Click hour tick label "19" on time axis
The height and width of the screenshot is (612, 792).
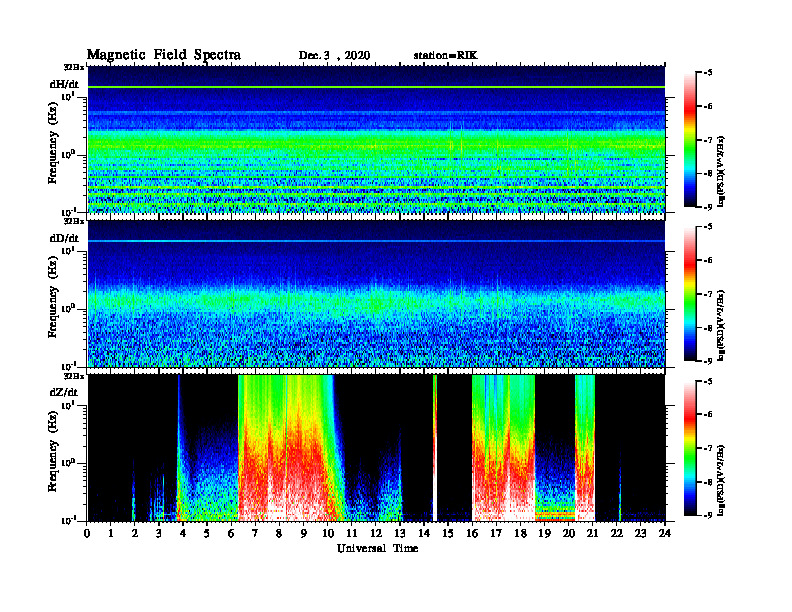544,534
